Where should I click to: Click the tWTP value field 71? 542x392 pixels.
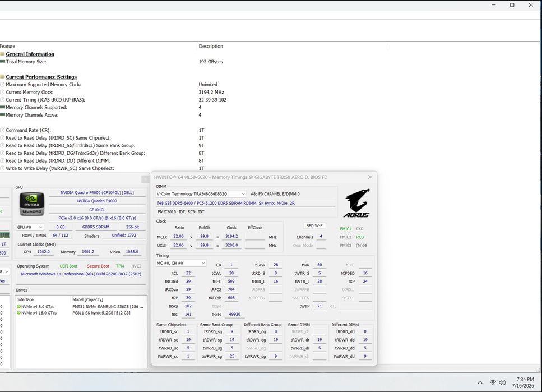tap(319, 306)
